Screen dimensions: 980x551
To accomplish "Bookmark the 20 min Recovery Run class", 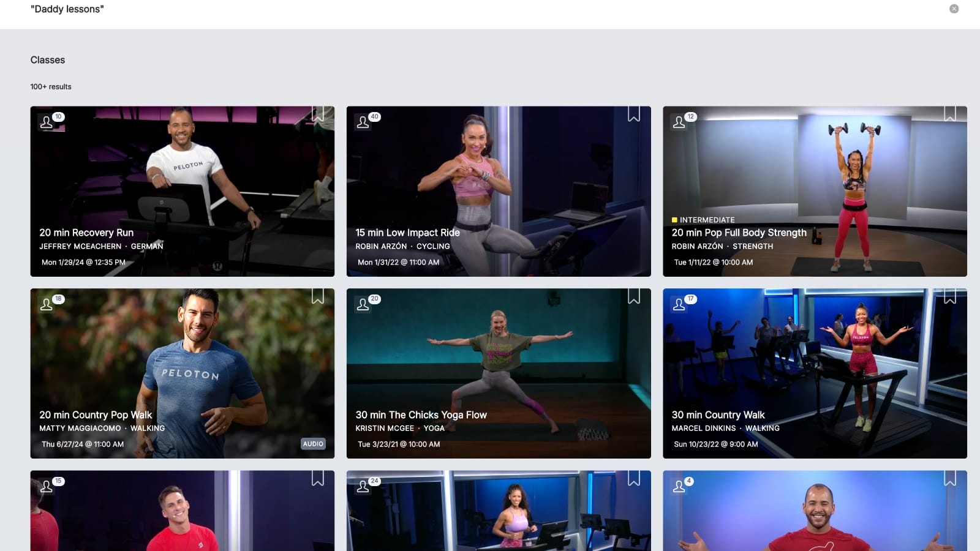I will [x=317, y=114].
